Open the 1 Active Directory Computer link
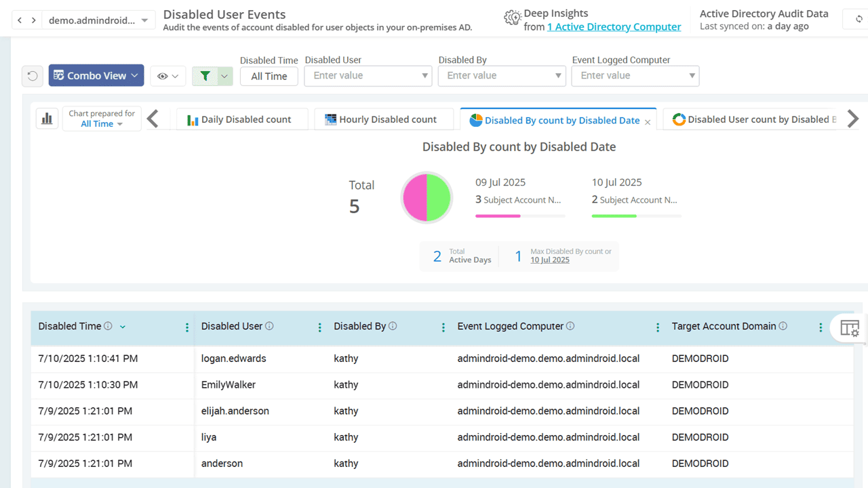The image size is (868, 488). click(x=614, y=27)
